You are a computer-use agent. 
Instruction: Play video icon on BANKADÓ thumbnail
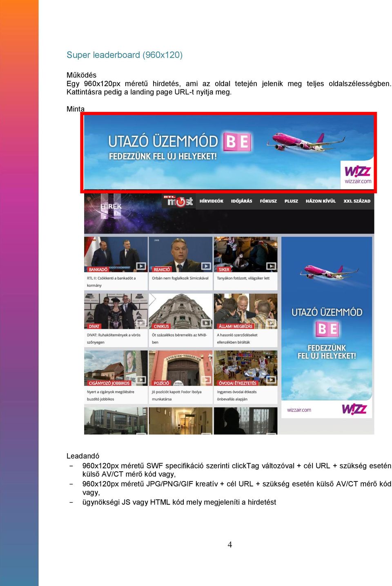[x=141, y=266]
